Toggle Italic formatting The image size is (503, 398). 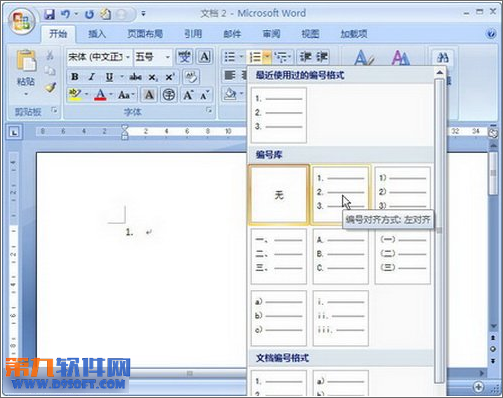91,77
